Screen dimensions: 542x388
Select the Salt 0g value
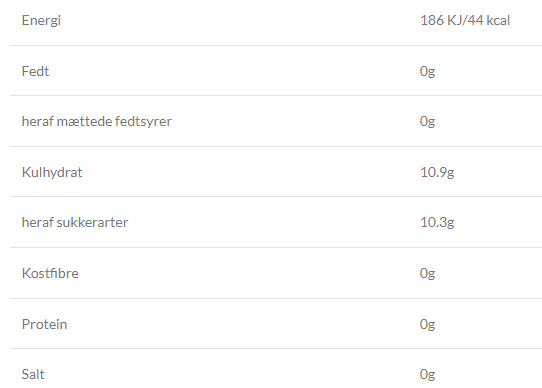(x=427, y=374)
